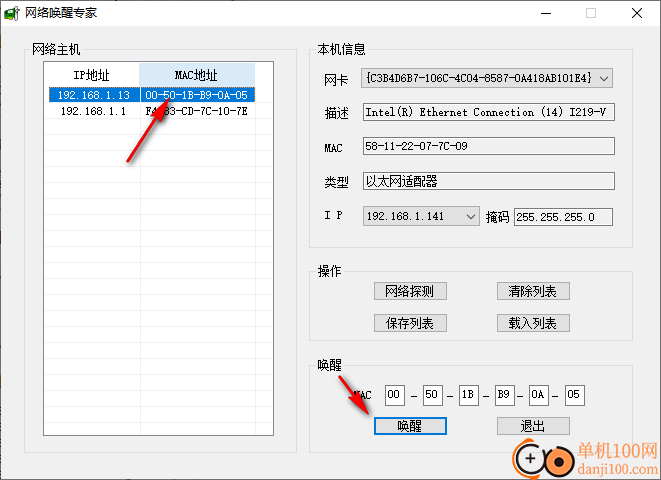
Task: Click the 唤醒 wake button
Action: (410, 426)
